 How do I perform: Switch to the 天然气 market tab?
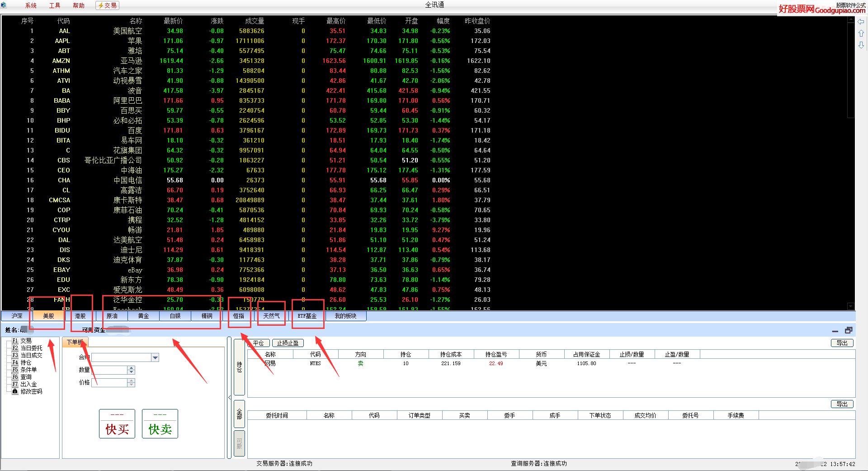pos(271,316)
